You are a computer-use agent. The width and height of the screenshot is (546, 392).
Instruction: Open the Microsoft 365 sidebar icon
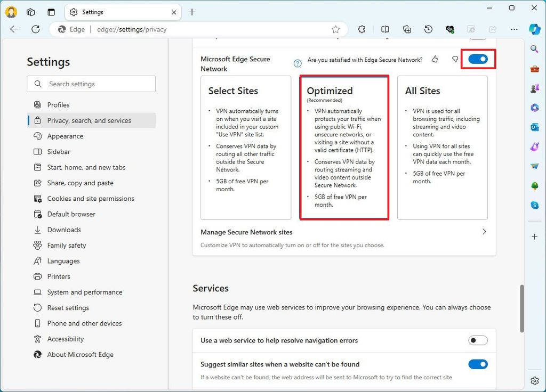tap(535, 108)
